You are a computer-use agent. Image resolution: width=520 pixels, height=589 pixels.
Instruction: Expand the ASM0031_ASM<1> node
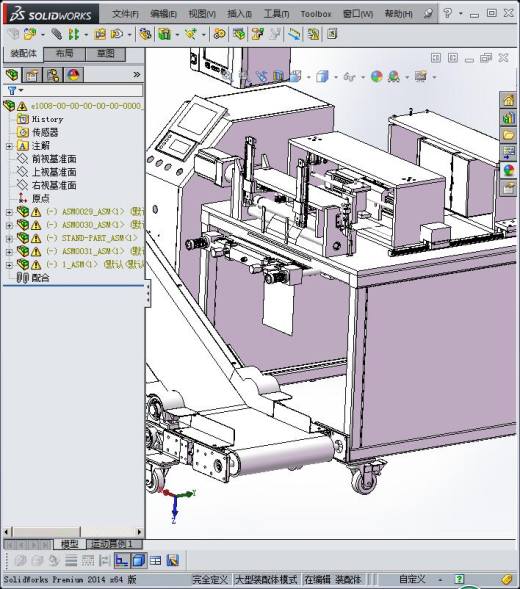pos(9,252)
